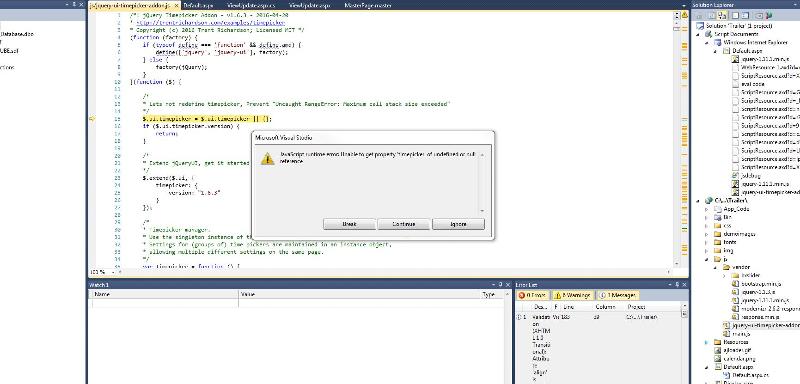Screen dimensions: 800x384
Task: Switch to the MasterPage.master editor tab
Action: (x=367, y=5)
